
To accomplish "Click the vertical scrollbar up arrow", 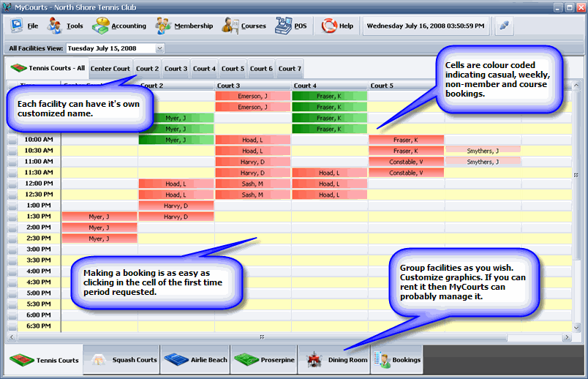I will click(x=576, y=86).
